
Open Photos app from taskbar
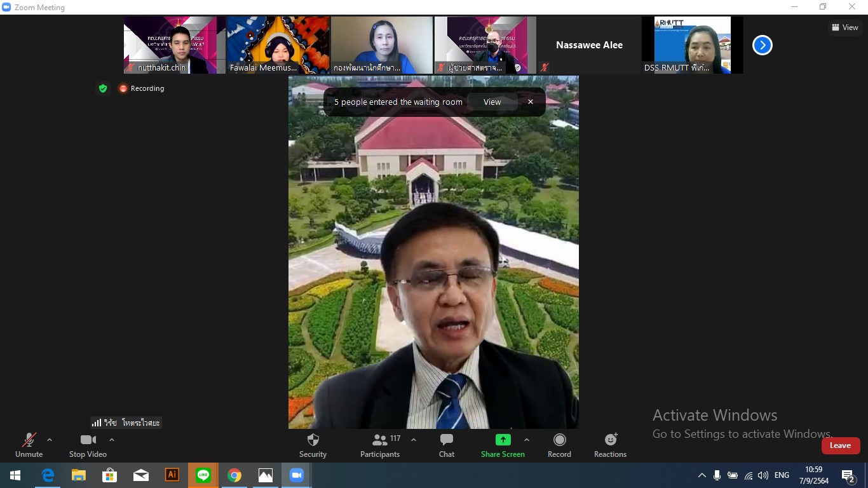pyautogui.click(x=266, y=475)
